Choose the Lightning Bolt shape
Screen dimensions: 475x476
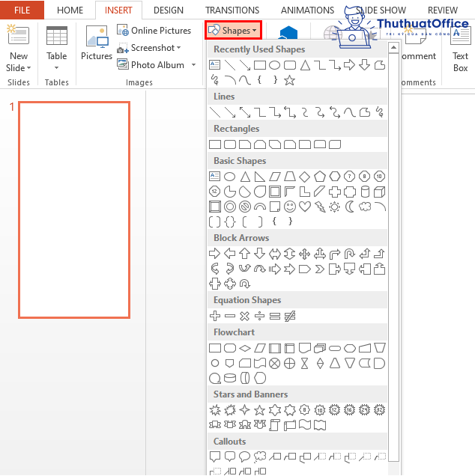[x=319, y=207]
